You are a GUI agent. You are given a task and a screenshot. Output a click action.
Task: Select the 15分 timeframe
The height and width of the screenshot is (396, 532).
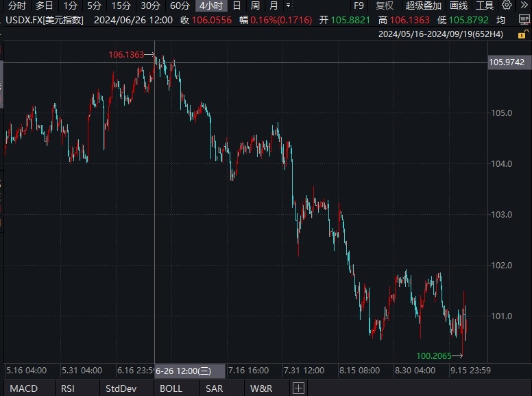(122, 5)
